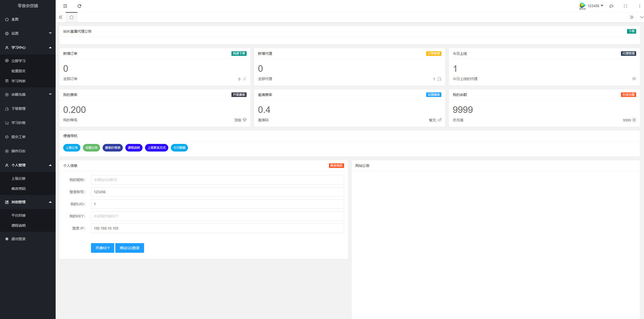Click the grid icon in the 今日上线 card
The width and height of the screenshot is (644, 319).
click(x=634, y=79)
